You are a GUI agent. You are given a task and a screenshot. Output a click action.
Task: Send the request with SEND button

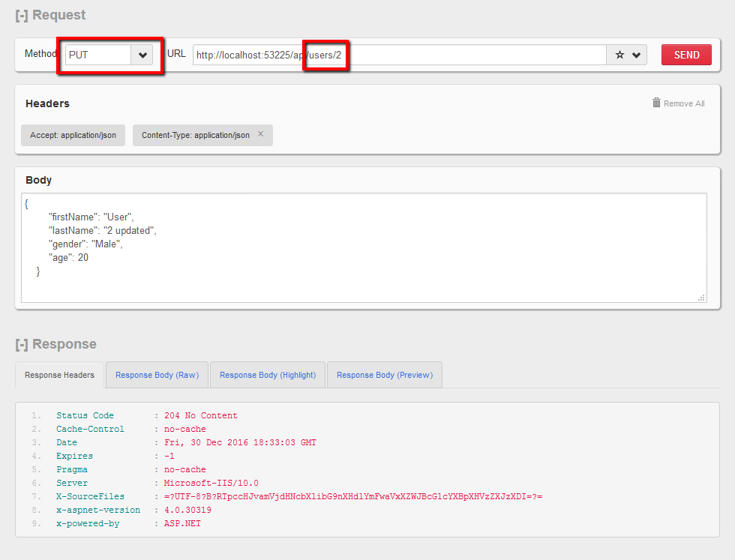[686, 55]
